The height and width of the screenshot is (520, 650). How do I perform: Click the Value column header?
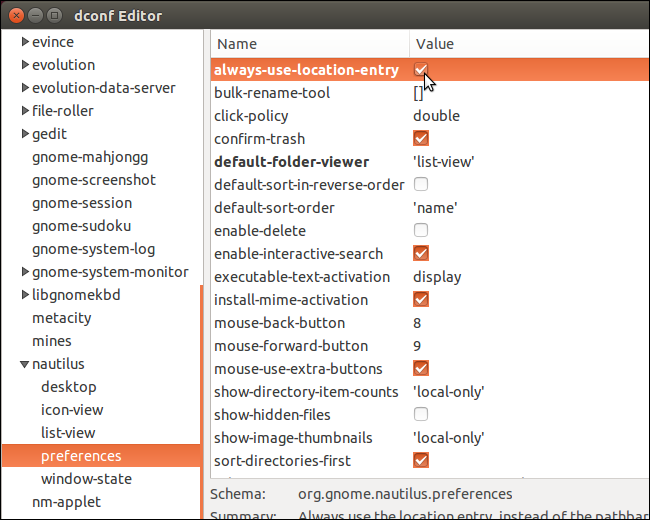(x=529, y=44)
